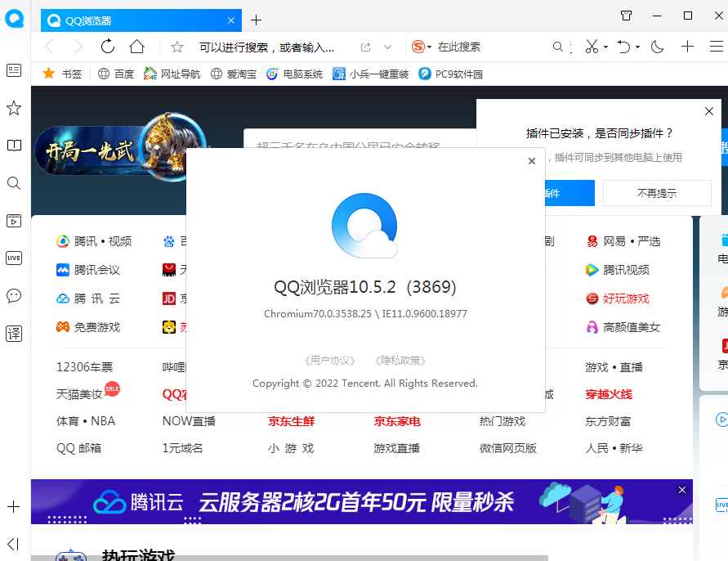Open the PC9软件园 bookmark
Image resolution: width=728 pixels, height=561 pixels.
450,74
